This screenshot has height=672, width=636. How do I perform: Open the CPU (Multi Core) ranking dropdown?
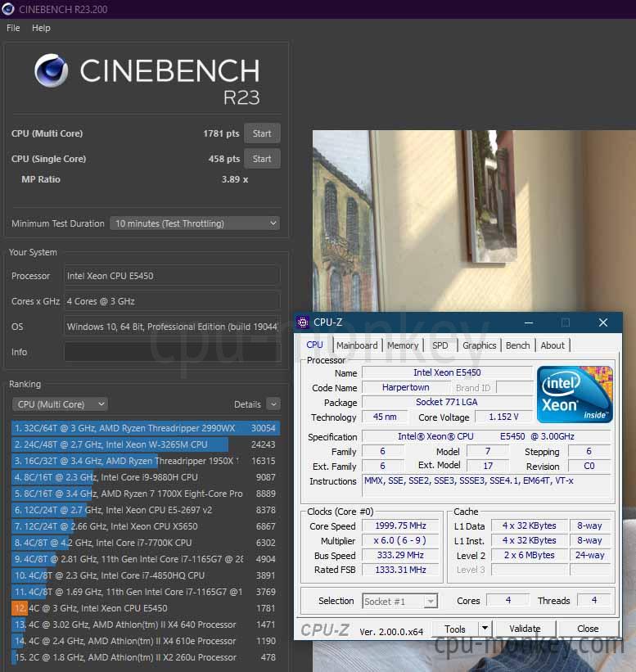[x=60, y=404]
